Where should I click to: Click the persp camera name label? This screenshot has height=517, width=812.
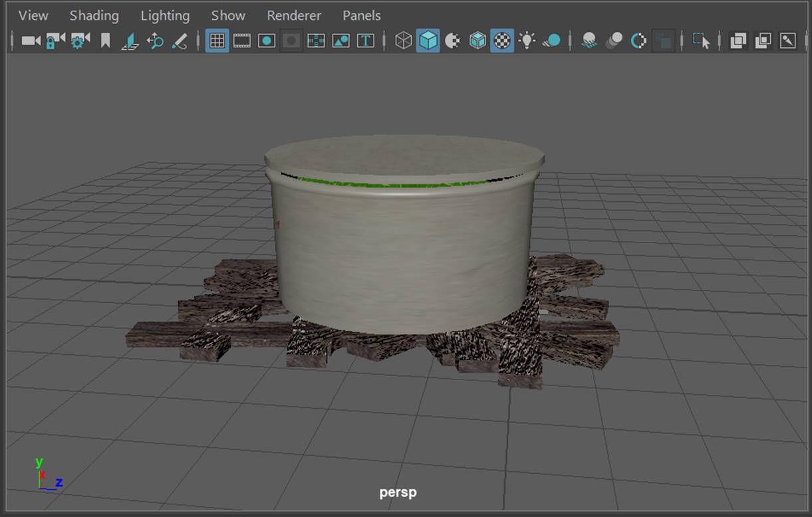398,492
